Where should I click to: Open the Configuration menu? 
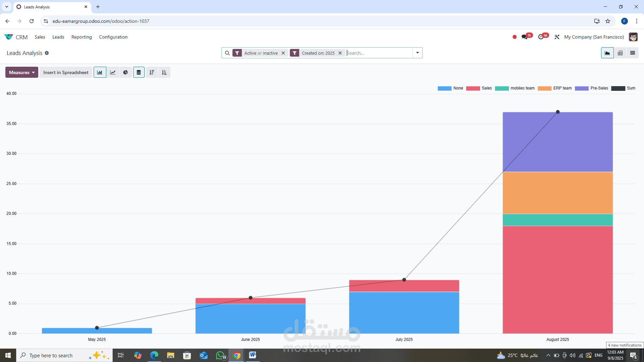pos(113,37)
